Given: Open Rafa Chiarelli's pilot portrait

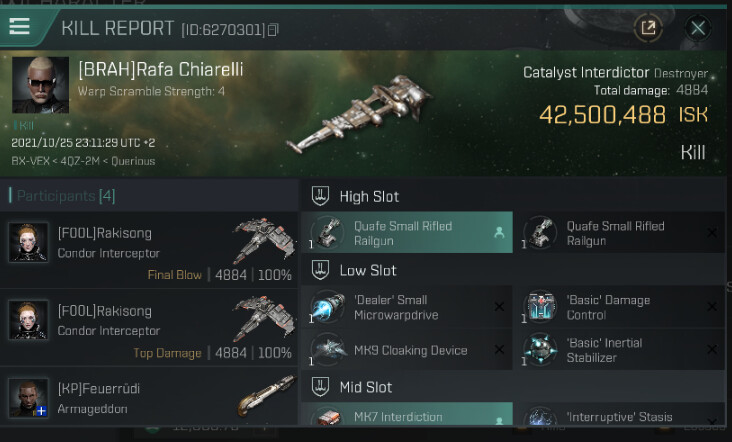Looking at the screenshot, I should pyautogui.click(x=40, y=85).
